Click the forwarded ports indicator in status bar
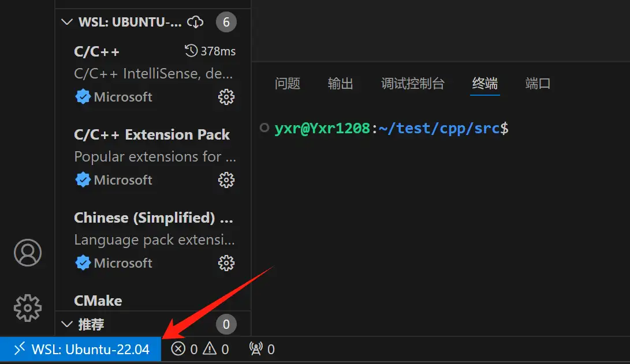Image resolution: width=630 pixels, height=364 pixels. point(260,348)
